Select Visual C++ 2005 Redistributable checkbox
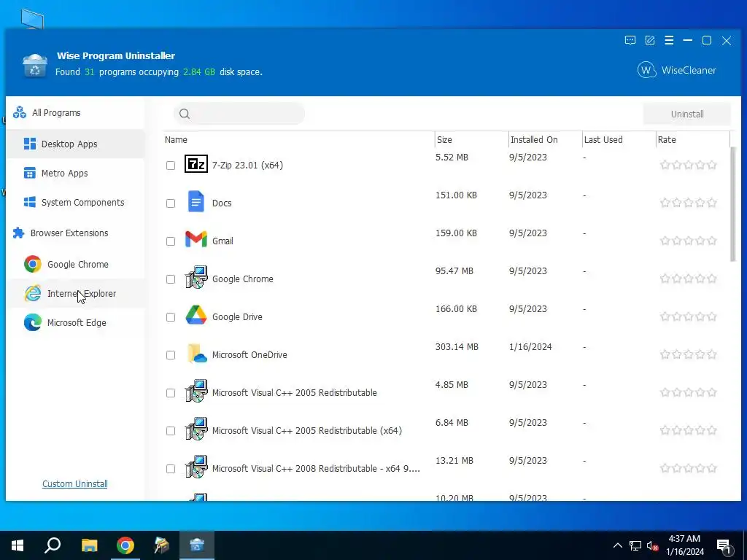The height and width of the screenshot is (560, 747). pos(171,393)
